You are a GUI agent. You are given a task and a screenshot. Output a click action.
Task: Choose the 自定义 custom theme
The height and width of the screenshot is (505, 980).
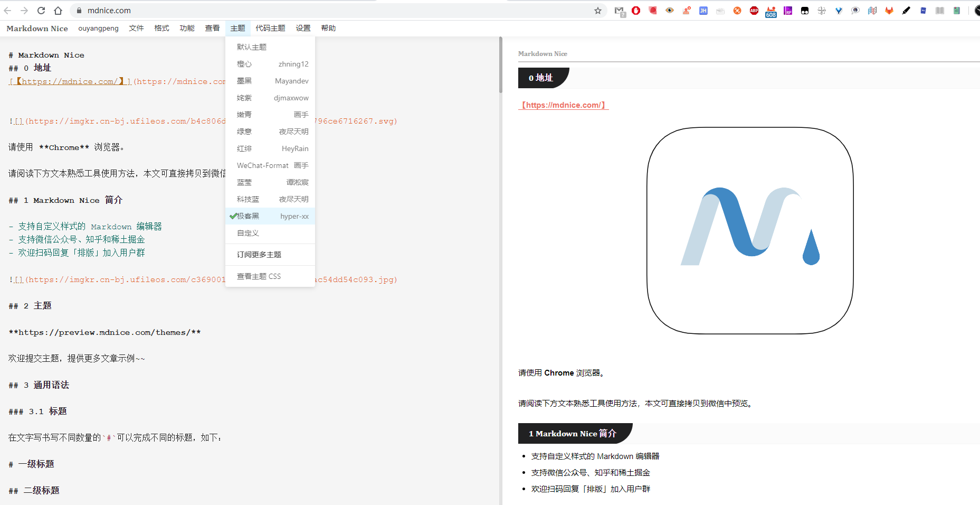pos(270,233)
